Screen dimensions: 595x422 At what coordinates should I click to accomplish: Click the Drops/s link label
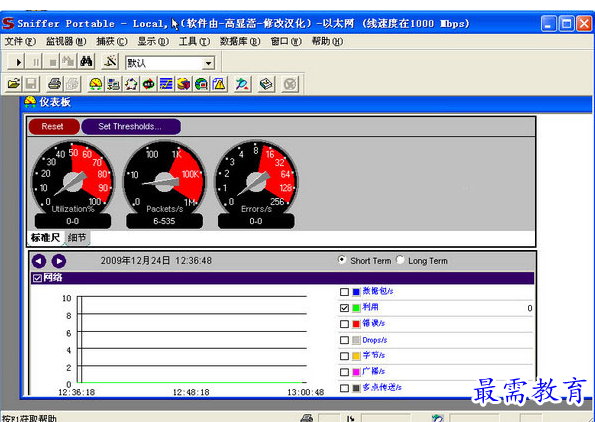point(375,340)
